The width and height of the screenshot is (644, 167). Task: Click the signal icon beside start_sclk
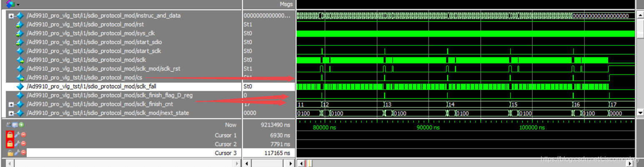pyautogui.click(x=19, y=51)
